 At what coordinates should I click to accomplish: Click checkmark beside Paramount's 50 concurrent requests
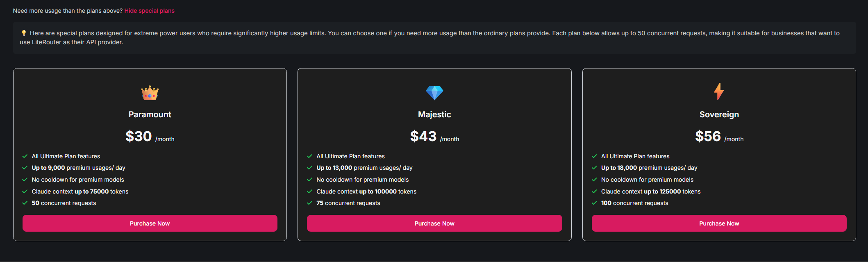pos(25,203)
